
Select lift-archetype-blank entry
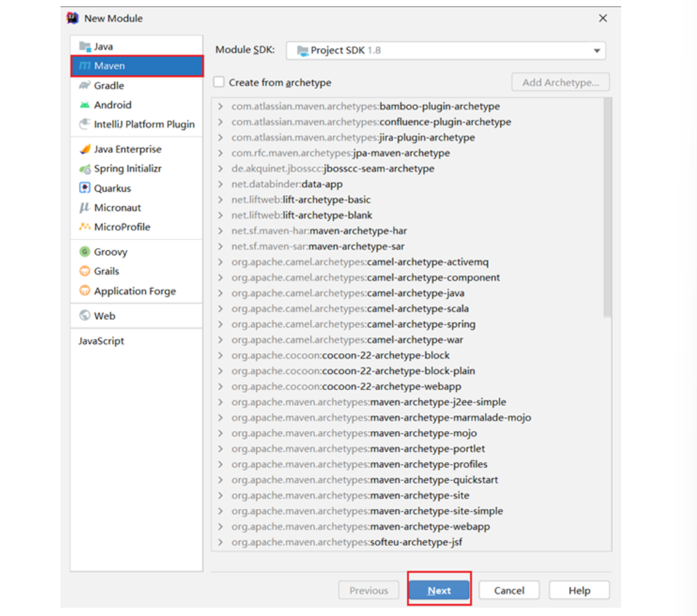pyautogui.click(x=302, y=215)
